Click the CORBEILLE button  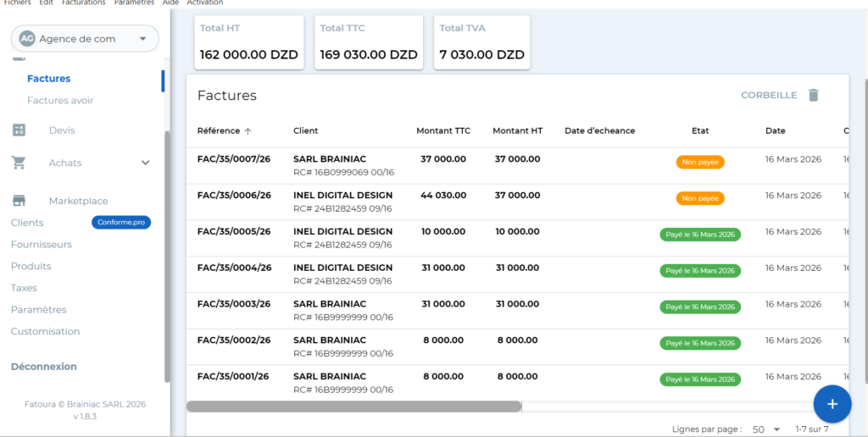coord(769,95)
